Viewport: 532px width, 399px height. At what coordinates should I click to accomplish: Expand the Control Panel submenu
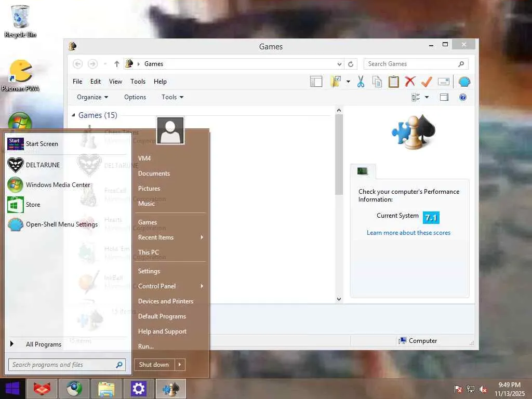point(202,286)
